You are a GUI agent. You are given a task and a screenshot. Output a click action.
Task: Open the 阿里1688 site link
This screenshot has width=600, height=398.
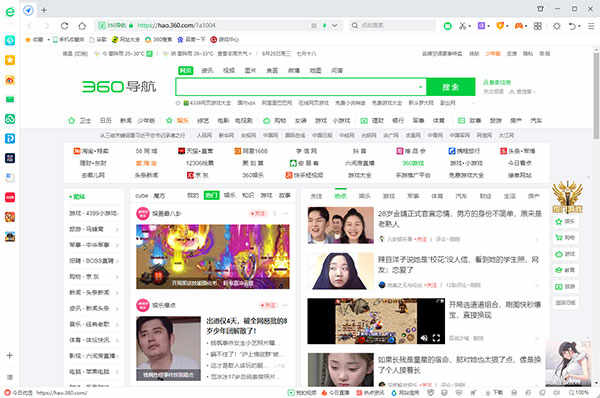click(251, 151)
